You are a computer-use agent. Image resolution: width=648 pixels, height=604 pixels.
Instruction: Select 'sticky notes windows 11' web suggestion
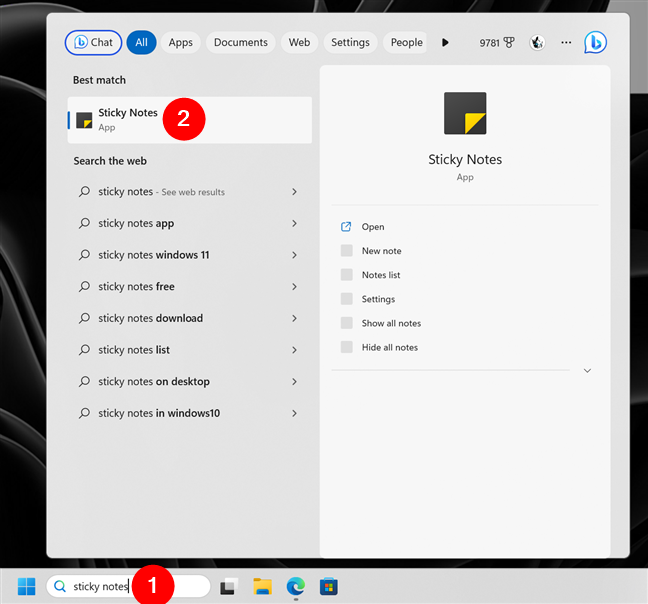154,255
